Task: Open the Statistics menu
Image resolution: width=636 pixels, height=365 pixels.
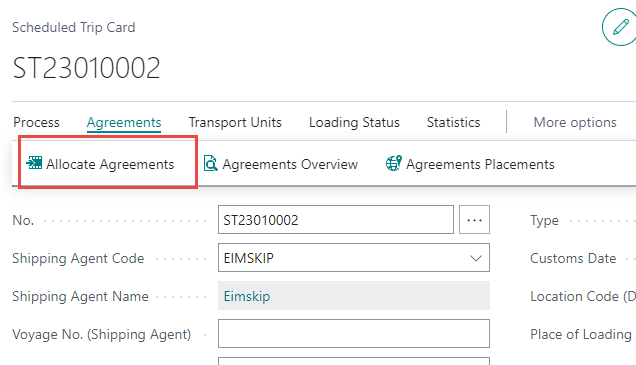Action: (453, 122)
